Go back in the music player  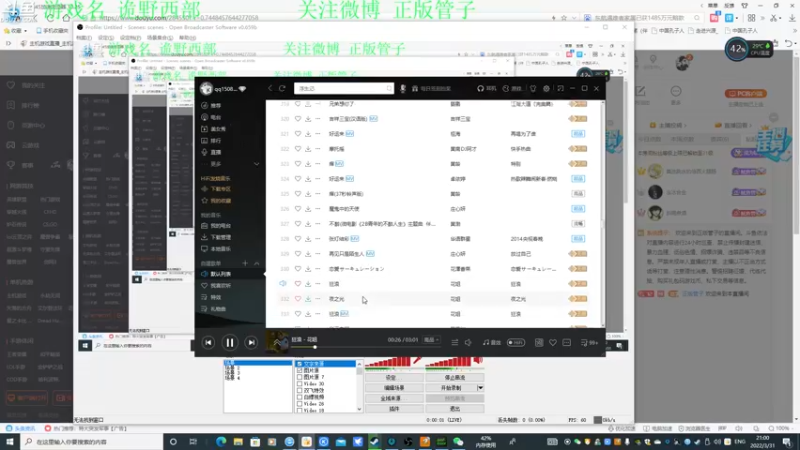point(270,88)
